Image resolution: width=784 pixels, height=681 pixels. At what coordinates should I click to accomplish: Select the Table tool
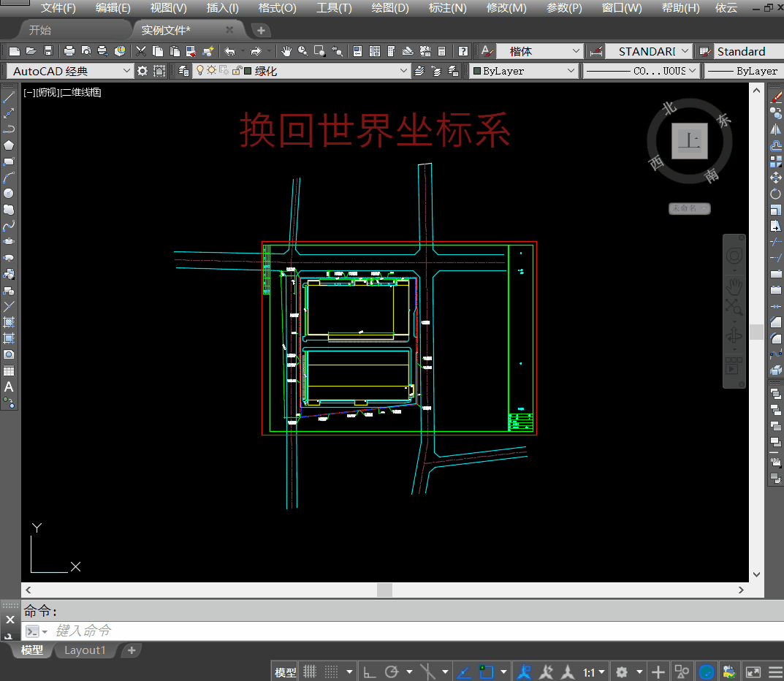pos(9,370)
